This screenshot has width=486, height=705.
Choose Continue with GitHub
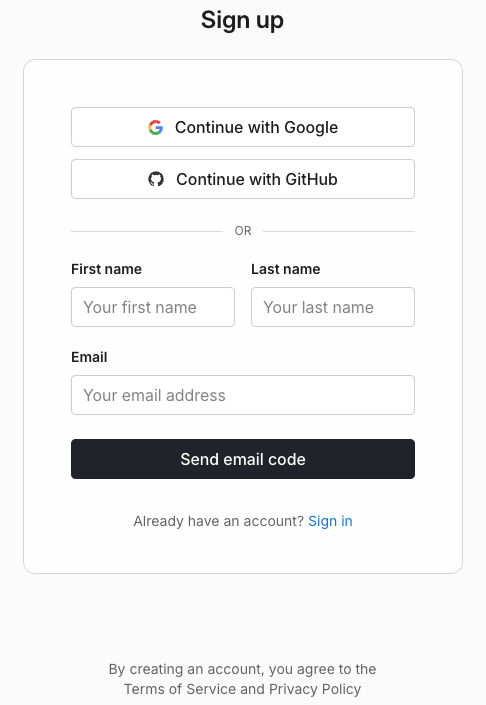tap(243, 179)
